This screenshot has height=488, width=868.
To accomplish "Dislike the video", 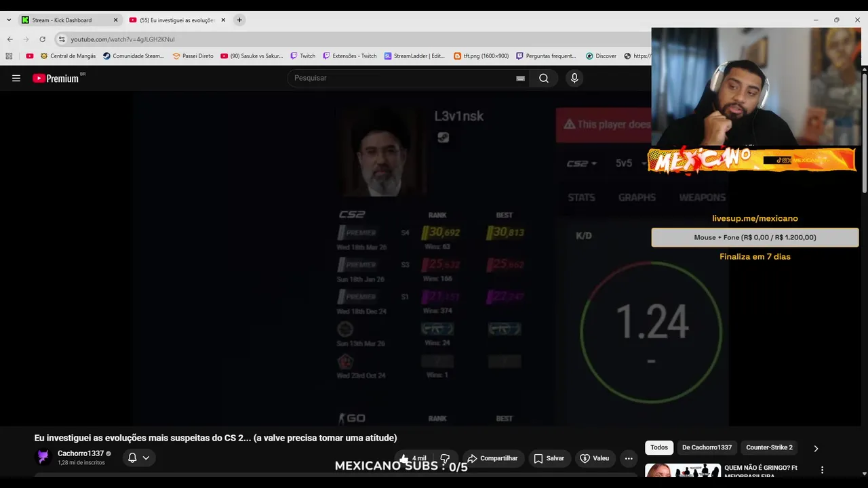I will (446, 458).
